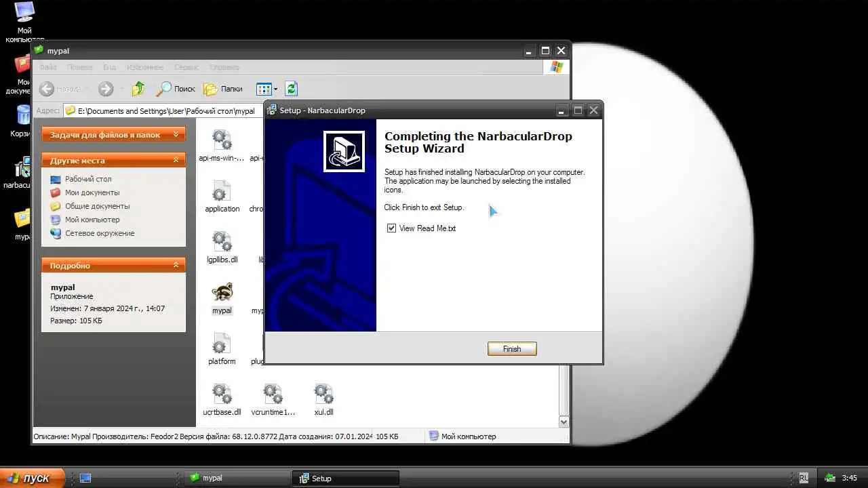Collapse the Другие места panel
Viewport: 868px width, 488px height.
[176, 161]
